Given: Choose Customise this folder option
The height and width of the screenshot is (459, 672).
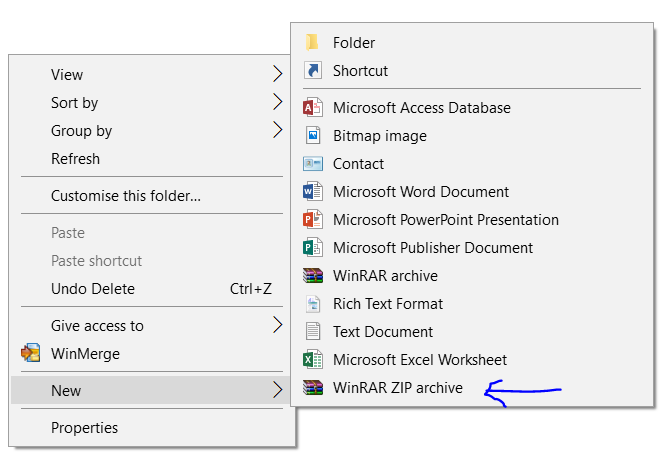Looking at the screenshot, I should 126,196.
